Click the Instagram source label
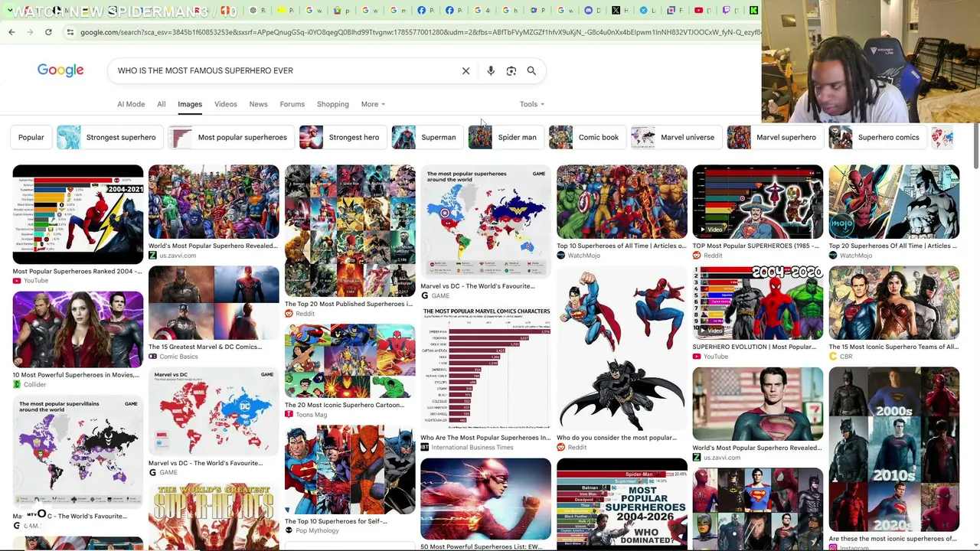980x551 pixels. click(848, 548)
